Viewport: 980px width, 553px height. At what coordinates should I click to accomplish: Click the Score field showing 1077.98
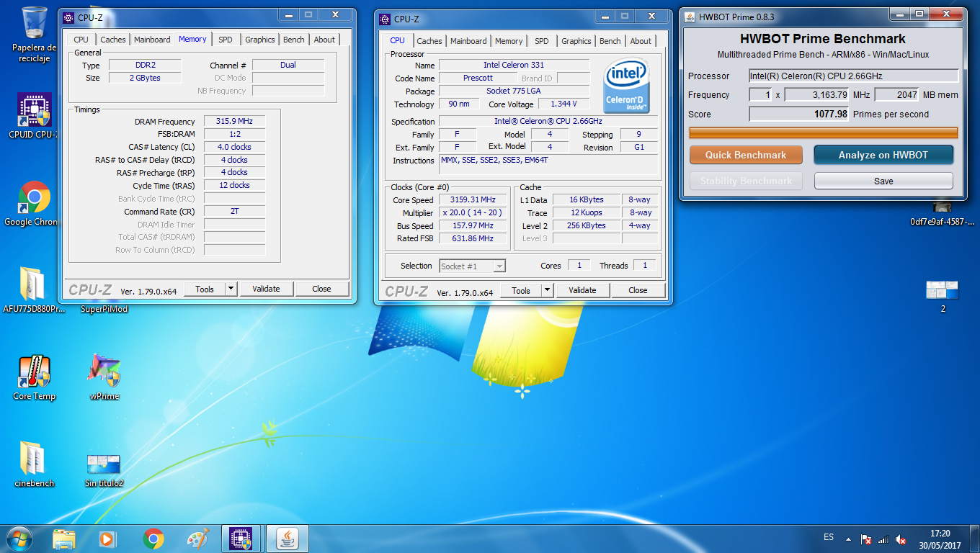point(799,114)
